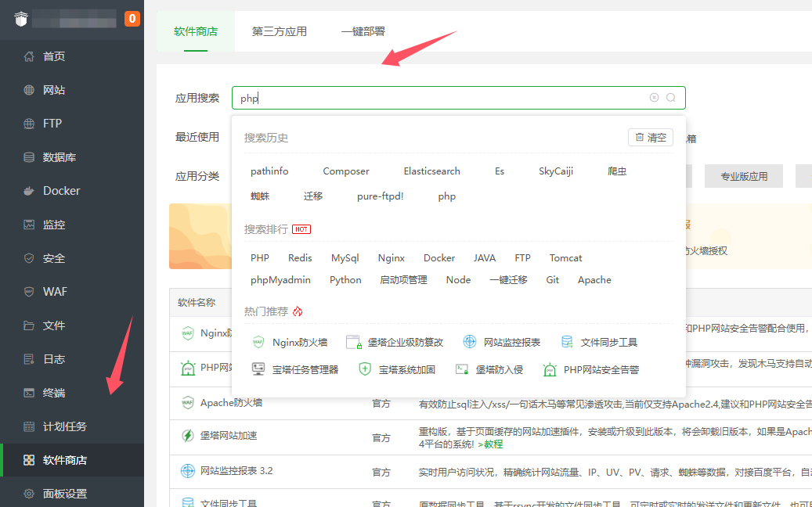812x507 pixels.
Task: Open the 监控 monitoring section
Action: [x=54, y=225]
